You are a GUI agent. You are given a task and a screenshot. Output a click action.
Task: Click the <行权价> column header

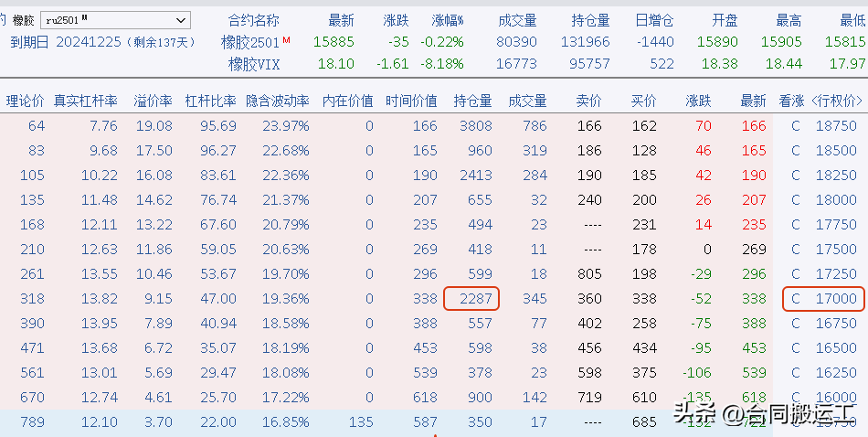[836, 101]
